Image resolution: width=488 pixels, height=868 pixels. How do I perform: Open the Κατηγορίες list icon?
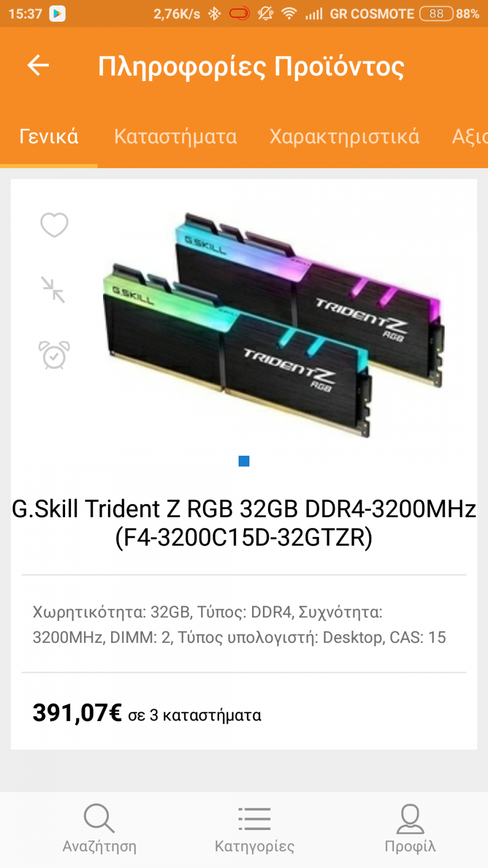[x=254, y=819]
